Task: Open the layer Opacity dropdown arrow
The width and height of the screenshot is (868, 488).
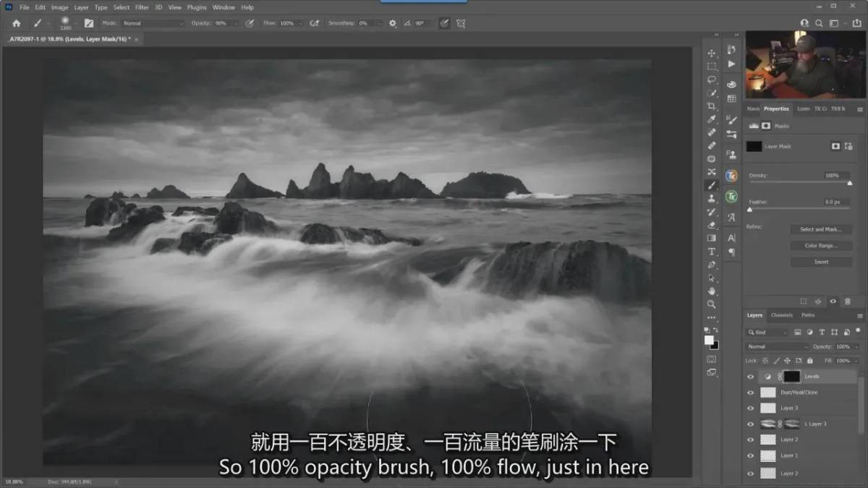Action: [856, 346]
